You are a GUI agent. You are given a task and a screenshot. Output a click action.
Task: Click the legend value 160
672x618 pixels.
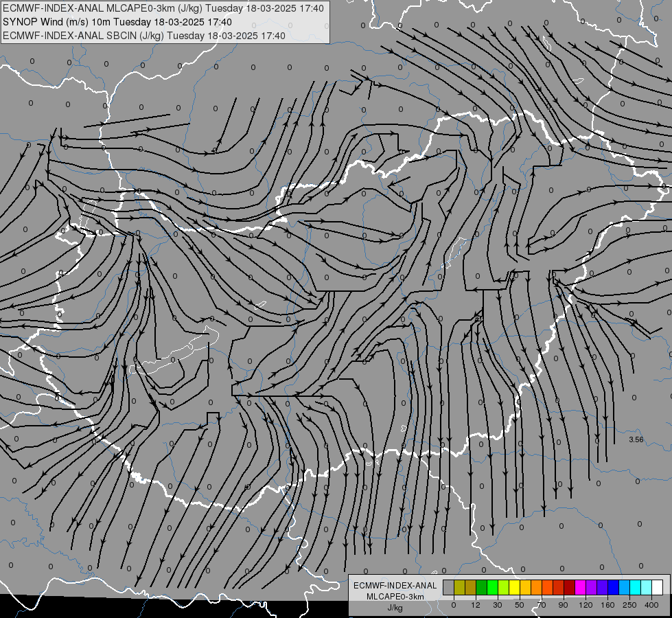point(607,605)
